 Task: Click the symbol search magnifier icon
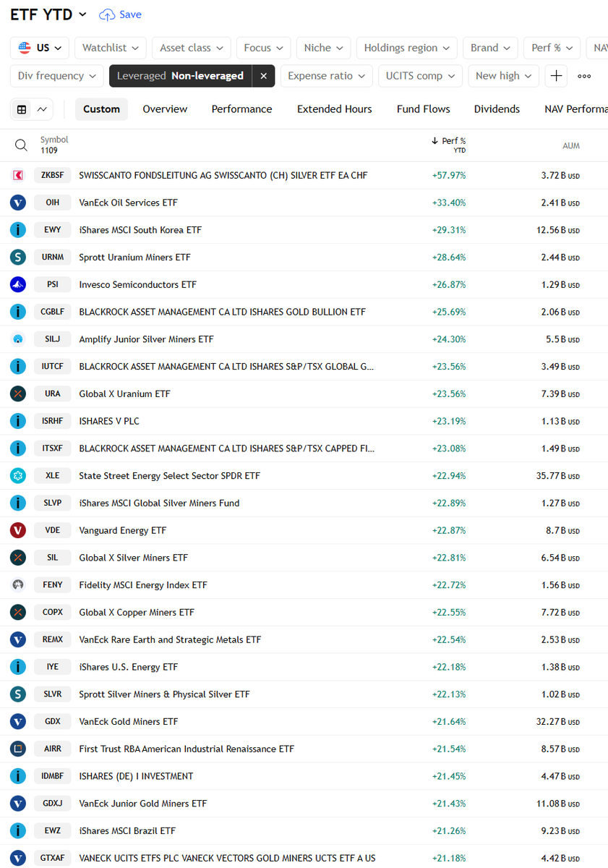21,145
